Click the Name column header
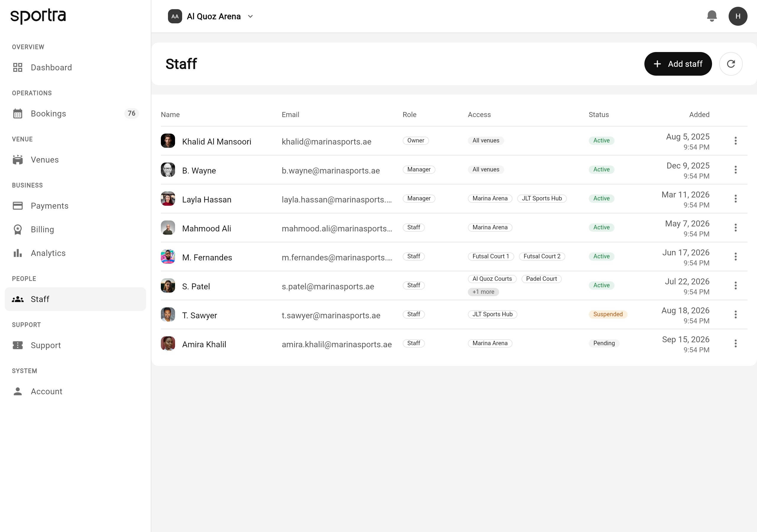 (170, 114)
